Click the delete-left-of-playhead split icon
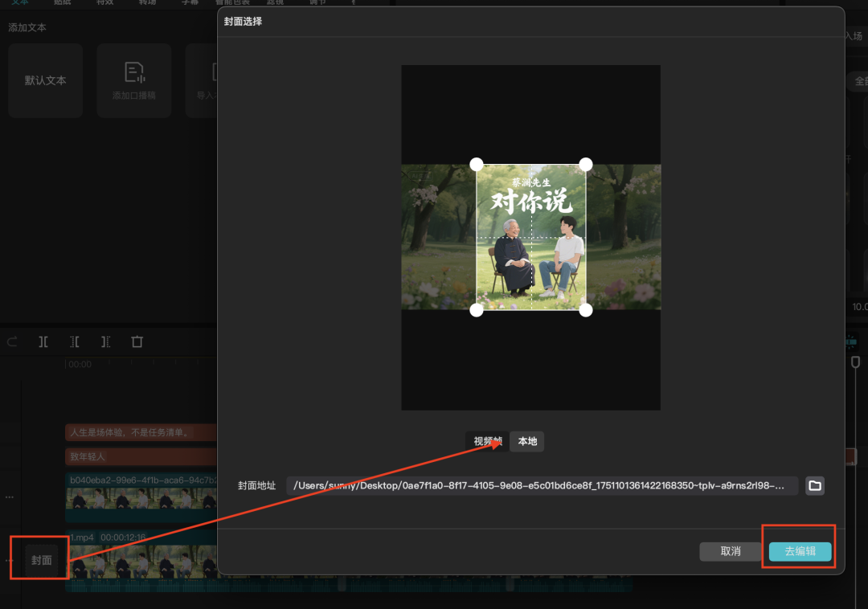 tap(74, 341)
